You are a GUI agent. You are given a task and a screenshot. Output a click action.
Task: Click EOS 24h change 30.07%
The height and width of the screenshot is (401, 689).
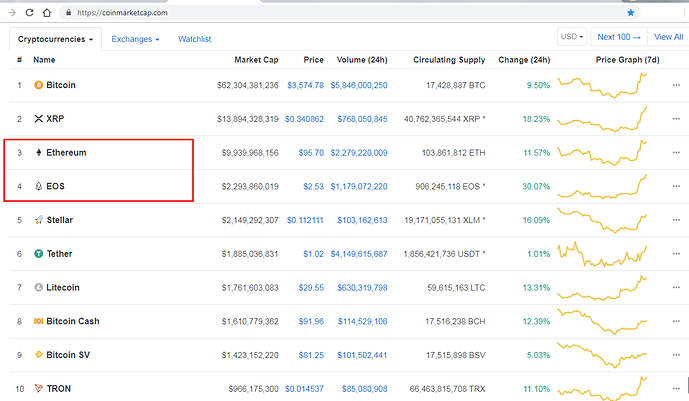click(536, 187)
